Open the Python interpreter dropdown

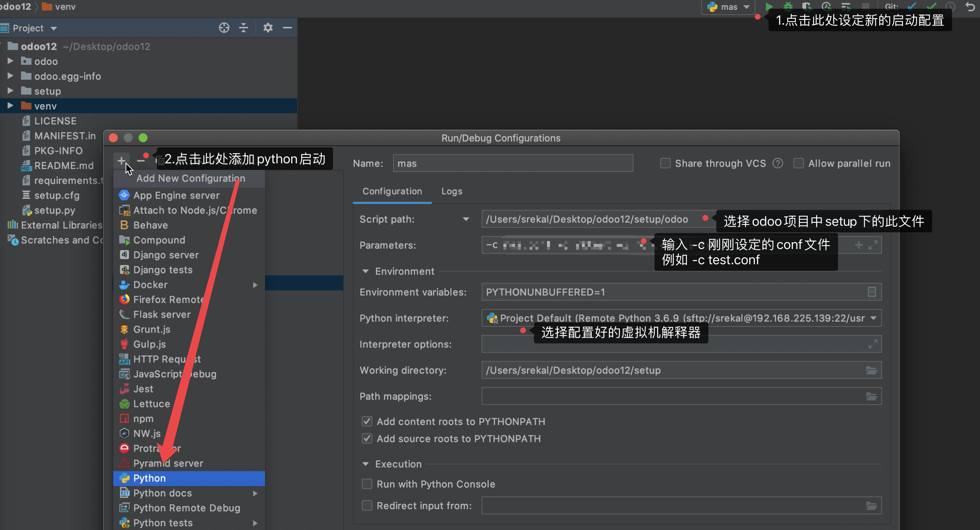874,318
